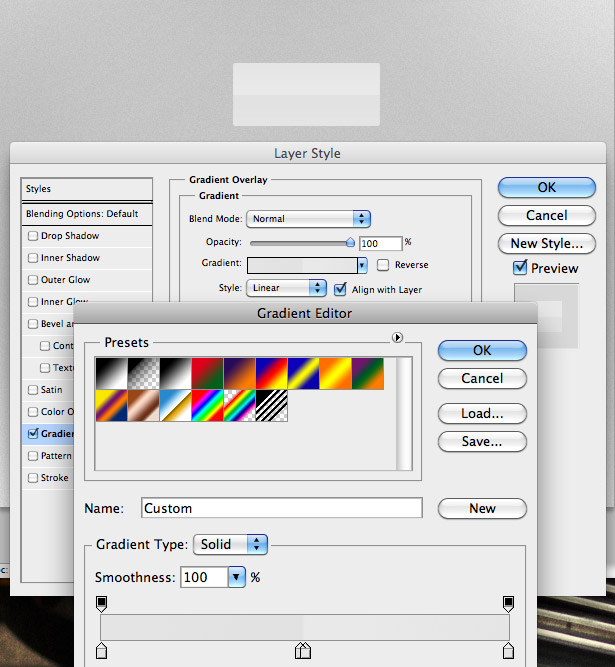Toggle the Reverse gradient checkbox

[383, 265]
